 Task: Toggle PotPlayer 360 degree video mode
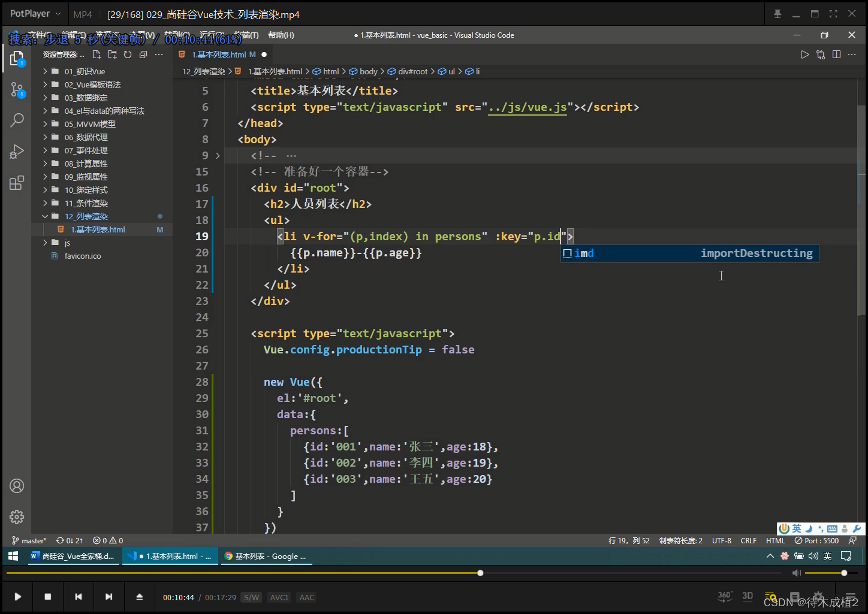(x=724, y=596)
